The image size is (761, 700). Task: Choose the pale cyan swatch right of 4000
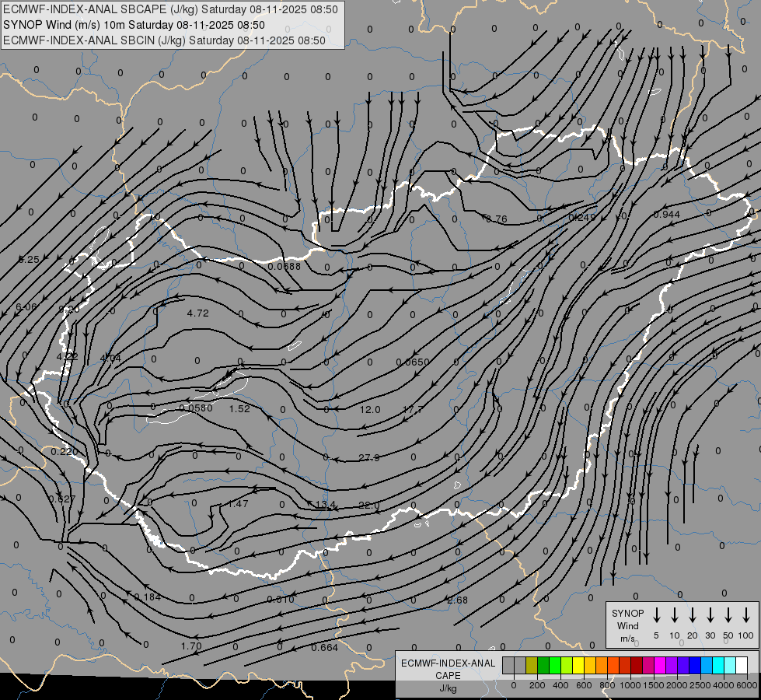pyautogui.click(x=730, y=666)
